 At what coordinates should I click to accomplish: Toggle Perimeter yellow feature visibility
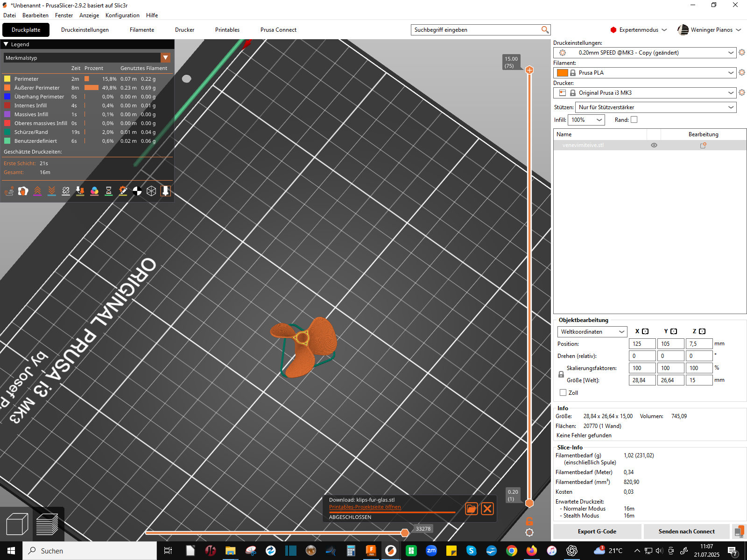pos(7,79)
